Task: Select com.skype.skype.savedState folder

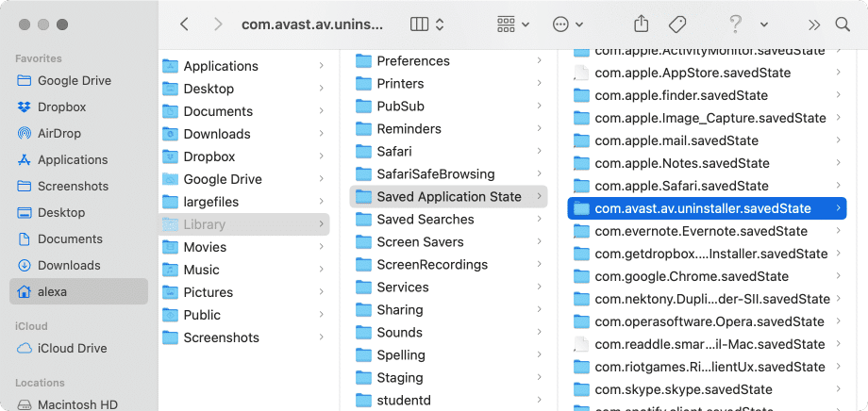Action: (708, 390)
